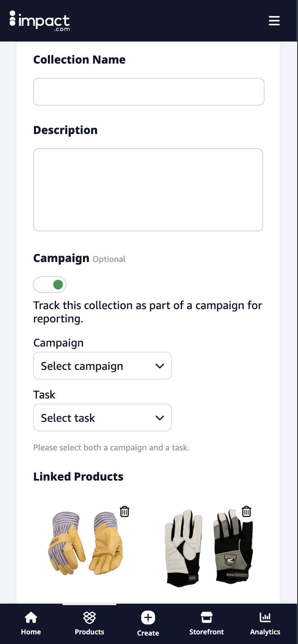Click into the Description text area
The image size is (298, 644).
coord(148,190)
